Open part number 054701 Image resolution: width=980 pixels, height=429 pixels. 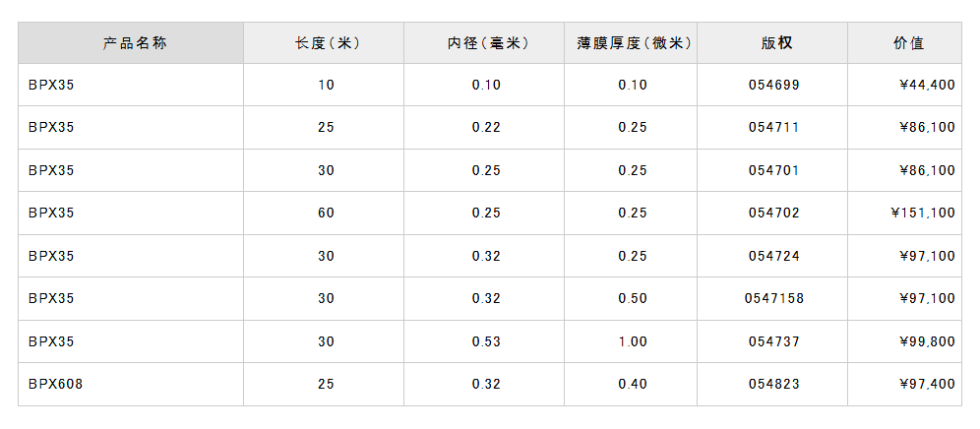(x=774, y=171)
